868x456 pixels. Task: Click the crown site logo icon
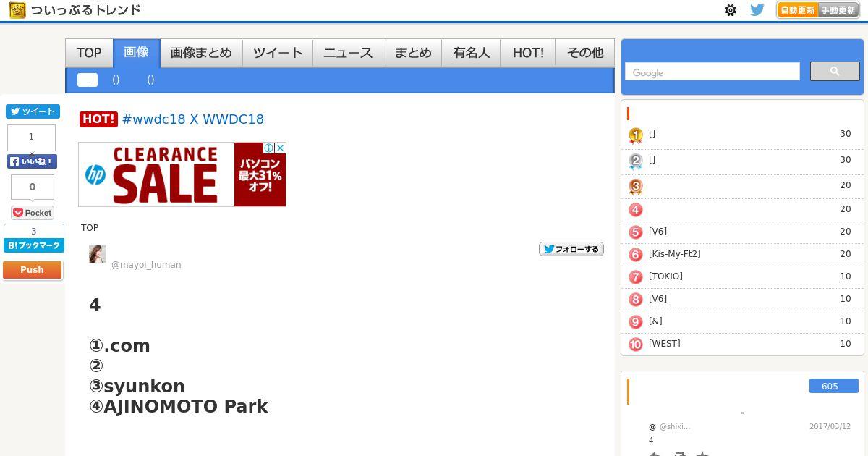pyautogui.click(x=17, y=10)
